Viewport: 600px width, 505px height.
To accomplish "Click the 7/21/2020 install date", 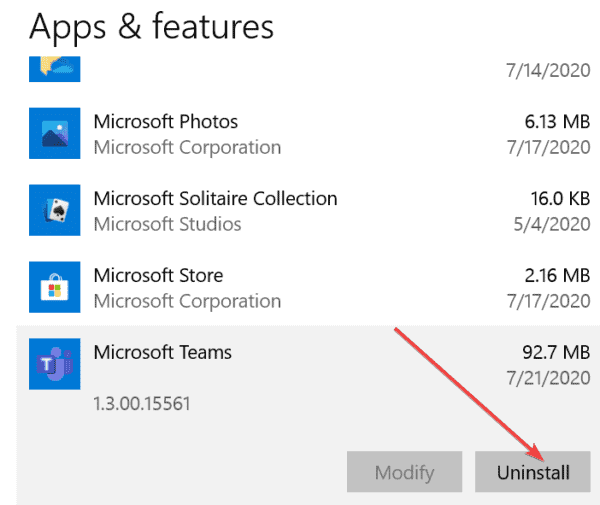I will tap(548, 378).
